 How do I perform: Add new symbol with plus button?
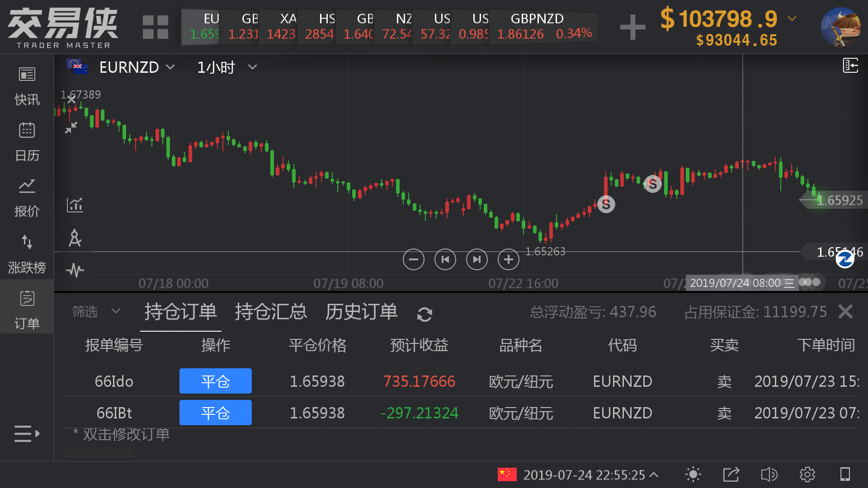pos(632,27)
